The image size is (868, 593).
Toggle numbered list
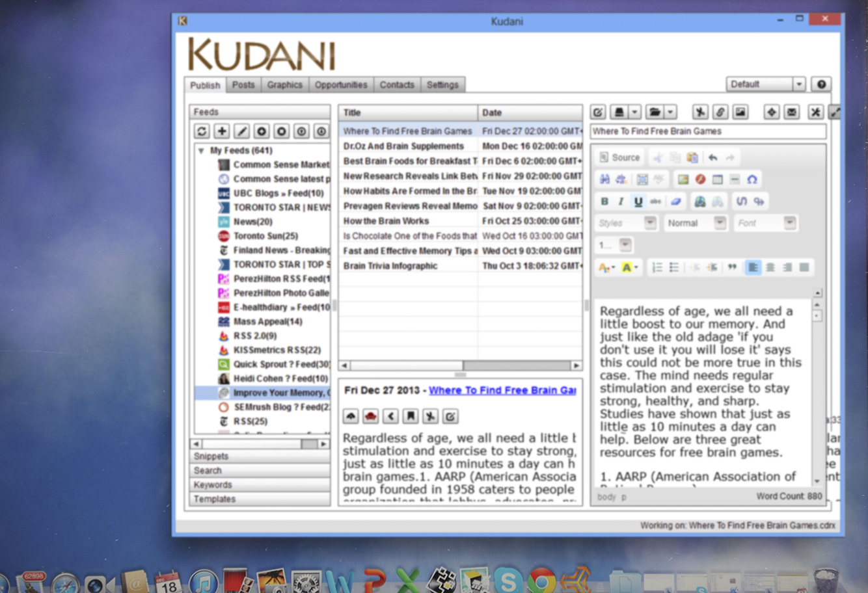coord(657,267)
